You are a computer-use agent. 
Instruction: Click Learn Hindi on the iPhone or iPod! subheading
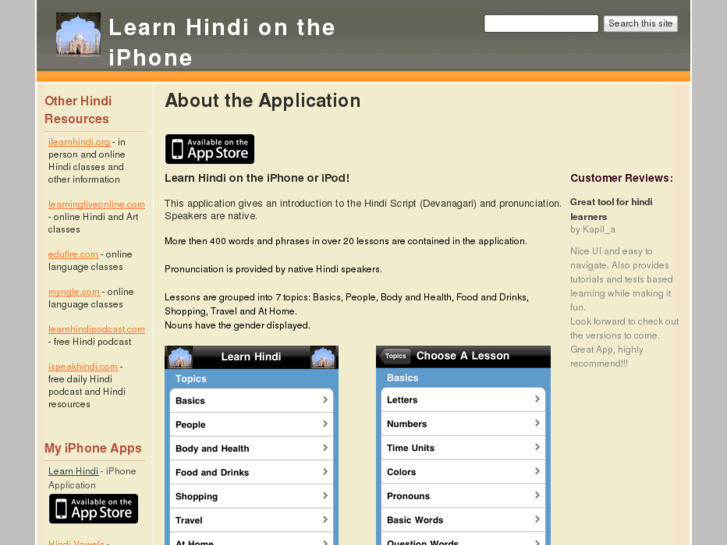click(x=257, y=178)
